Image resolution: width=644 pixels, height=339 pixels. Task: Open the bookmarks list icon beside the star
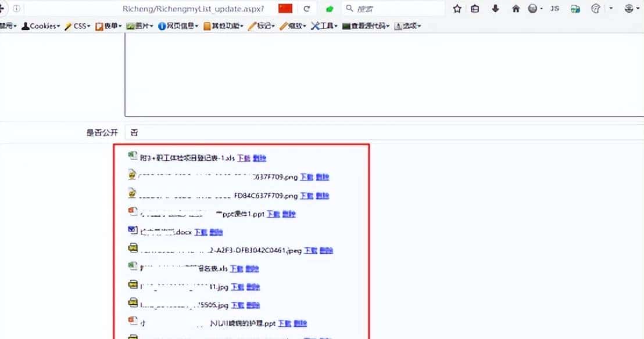(475, 9)
